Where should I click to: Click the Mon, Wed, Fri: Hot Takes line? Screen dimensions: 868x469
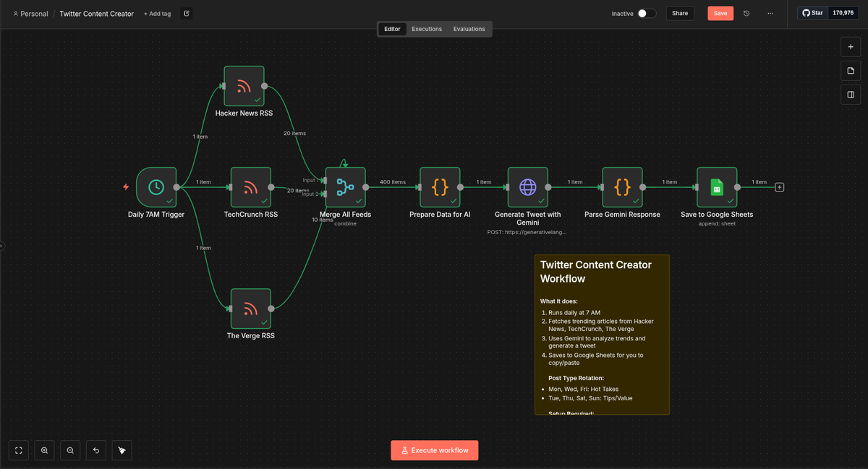pos(583,390)
